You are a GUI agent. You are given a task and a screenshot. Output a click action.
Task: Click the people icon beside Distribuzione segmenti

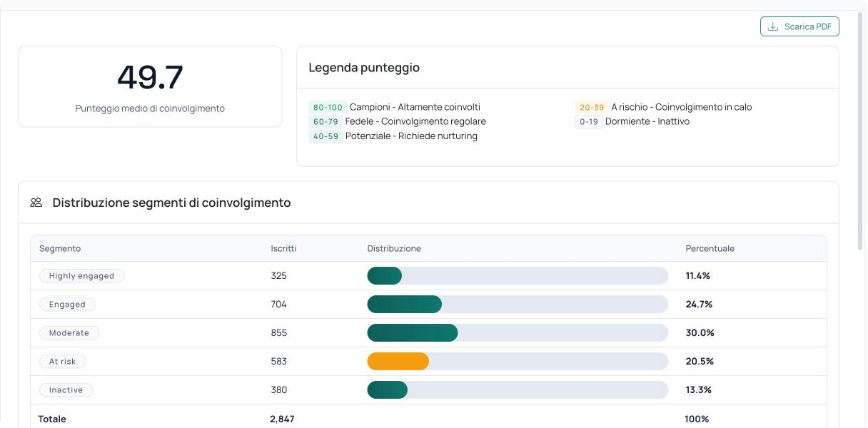(x=36, y=203)
